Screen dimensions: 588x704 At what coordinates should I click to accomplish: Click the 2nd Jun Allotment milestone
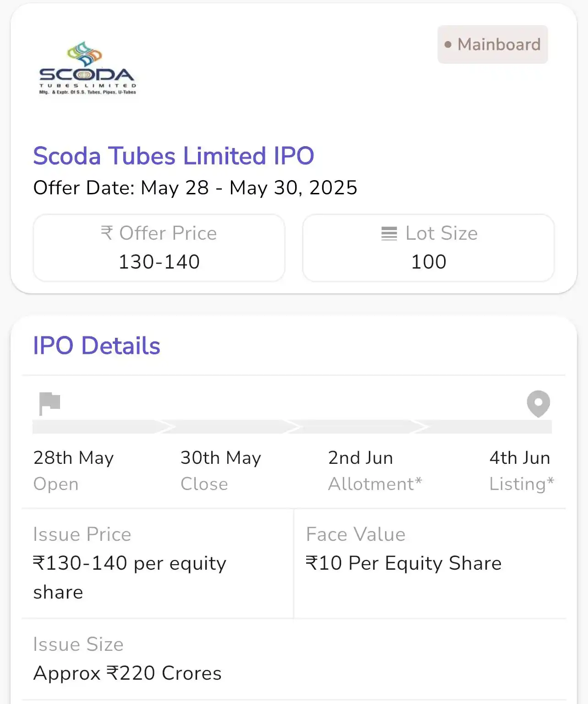[375, 470]
